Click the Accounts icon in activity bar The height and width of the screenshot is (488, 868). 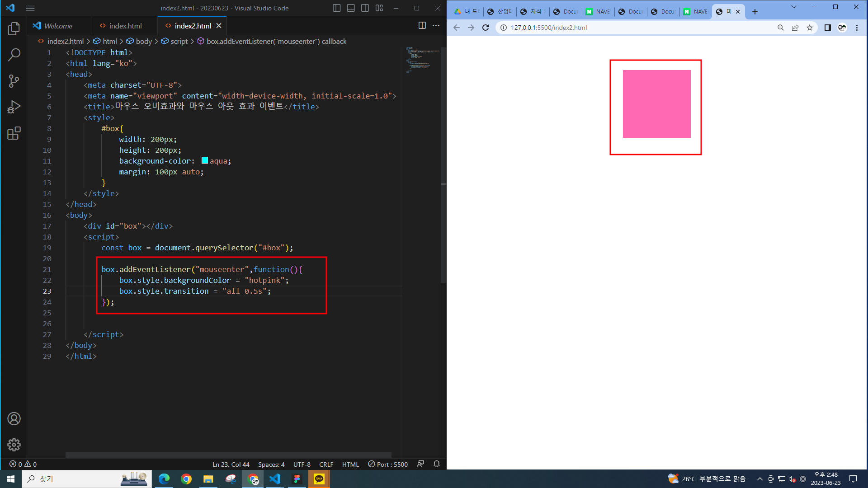coord(14,419)
